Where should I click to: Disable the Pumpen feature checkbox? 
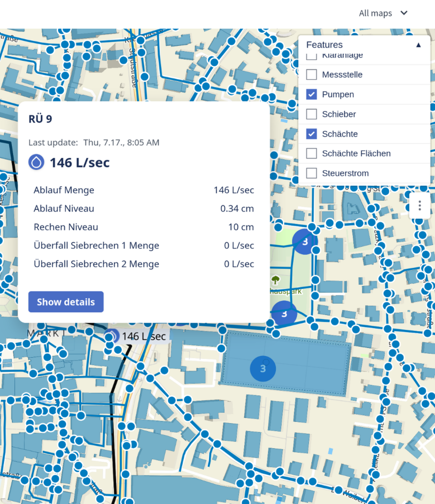point(311,94)
